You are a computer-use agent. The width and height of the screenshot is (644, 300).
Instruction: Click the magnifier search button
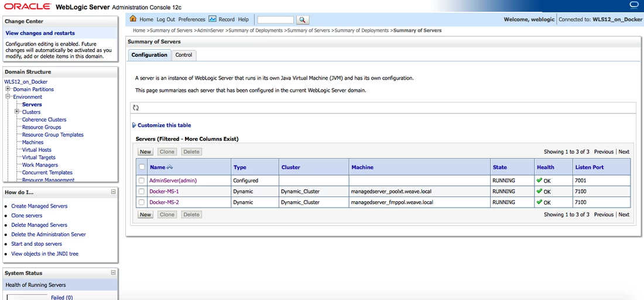click(x=302, y=20)
